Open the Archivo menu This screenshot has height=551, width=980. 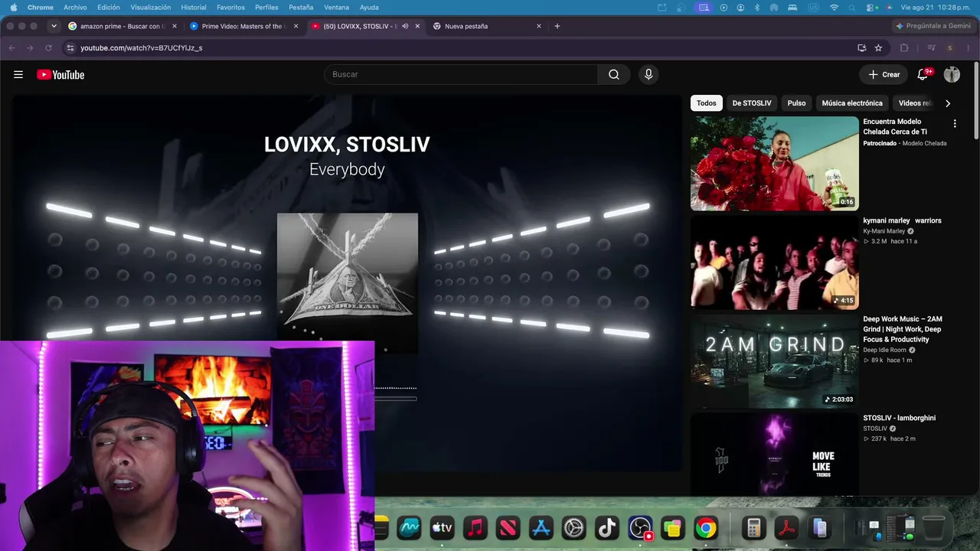point(75,8)
